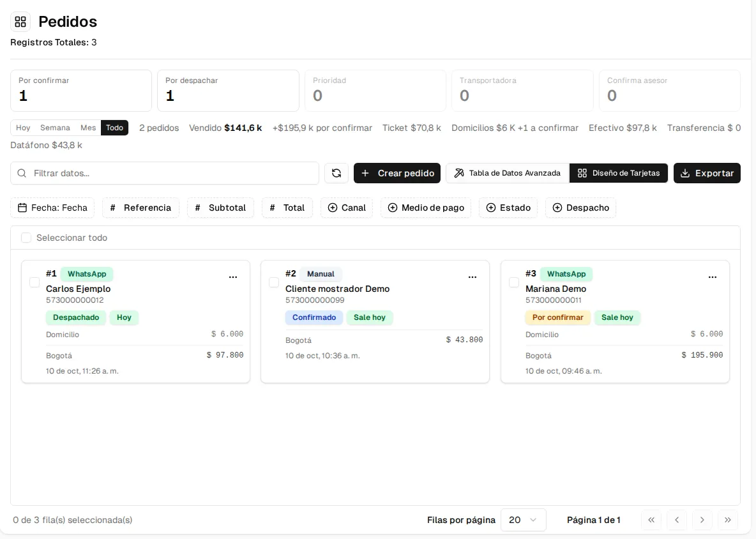Check the Seleccionar todo checkbox
Screen dimensions: 756x539
click(26, 238)
